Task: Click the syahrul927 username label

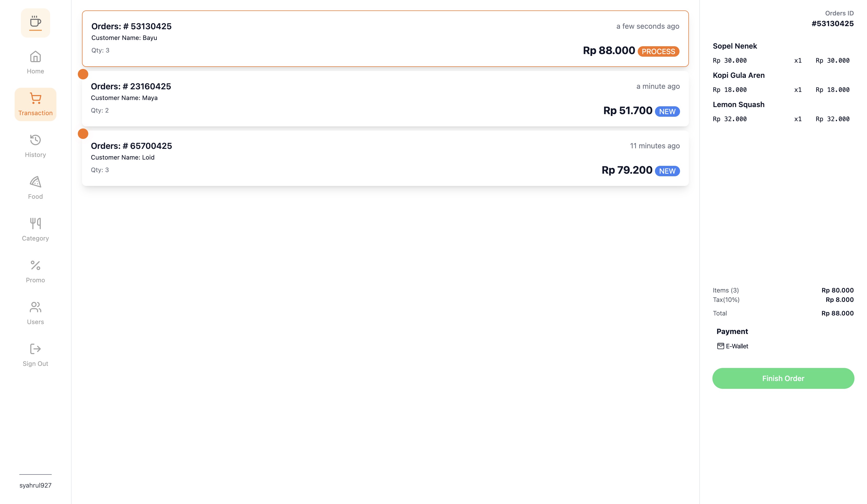Action: click(x=36, y=485)
